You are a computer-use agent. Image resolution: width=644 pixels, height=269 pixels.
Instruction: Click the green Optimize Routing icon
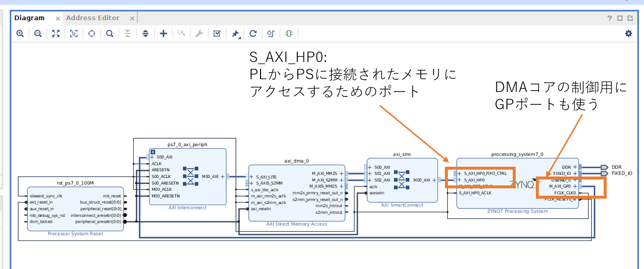pos(289,34)
